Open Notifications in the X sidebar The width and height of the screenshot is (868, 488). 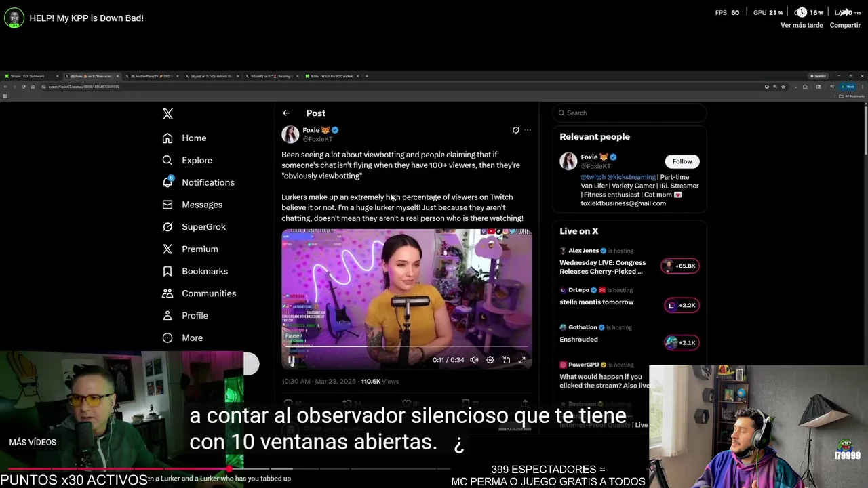pos(198,182)
